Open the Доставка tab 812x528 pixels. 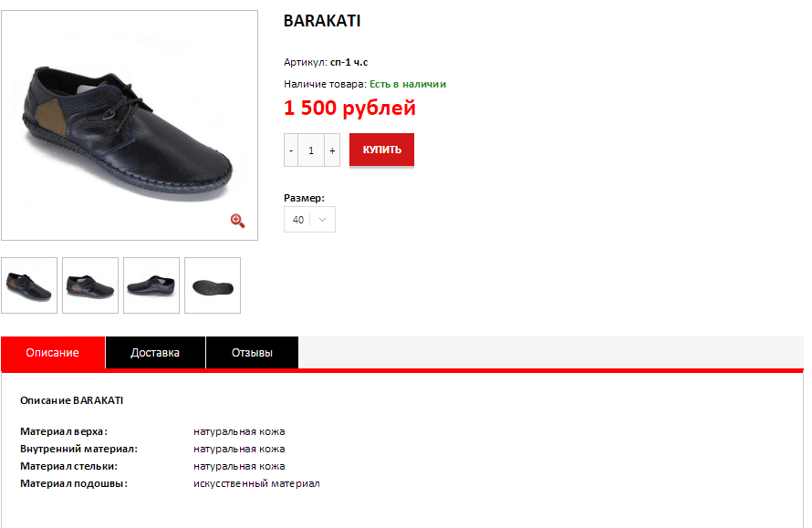[155, 353]
